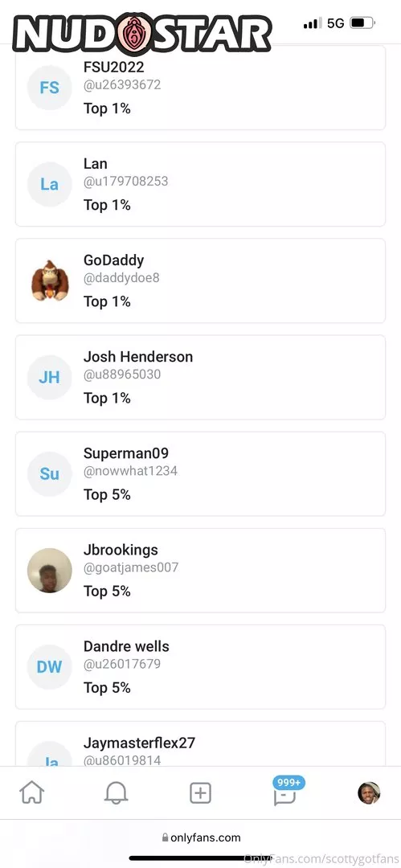Click the JH initials avatar
This screenshot has height=868, width=401.
pos(49,377)
